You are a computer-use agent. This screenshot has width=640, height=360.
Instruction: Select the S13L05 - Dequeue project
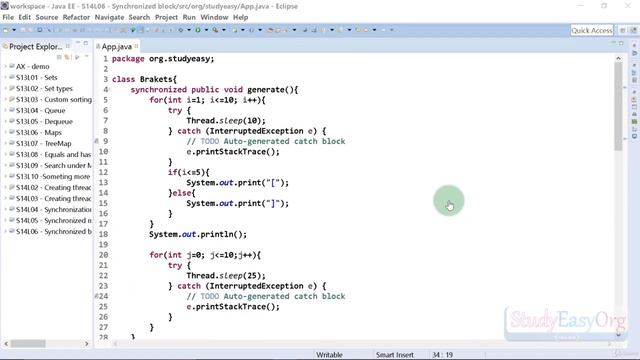[44, 121]
